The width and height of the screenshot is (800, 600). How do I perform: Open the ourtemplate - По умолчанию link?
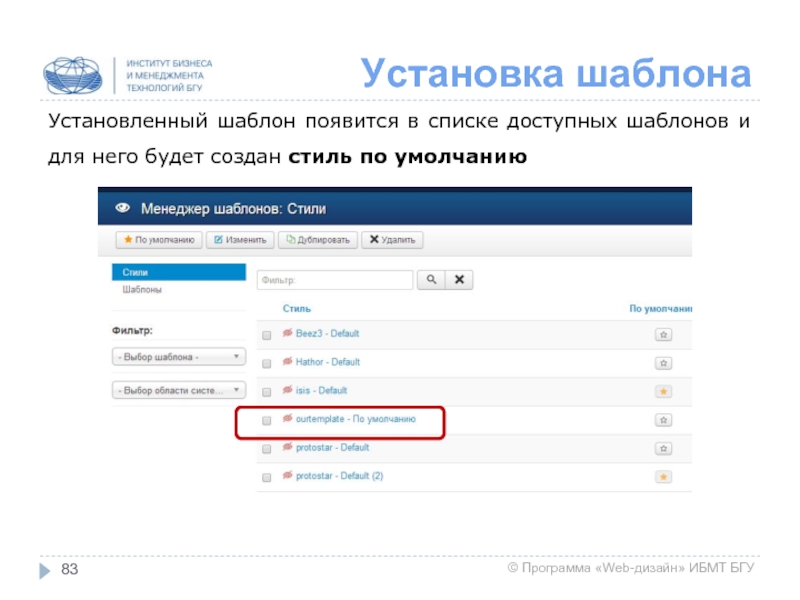356,419
